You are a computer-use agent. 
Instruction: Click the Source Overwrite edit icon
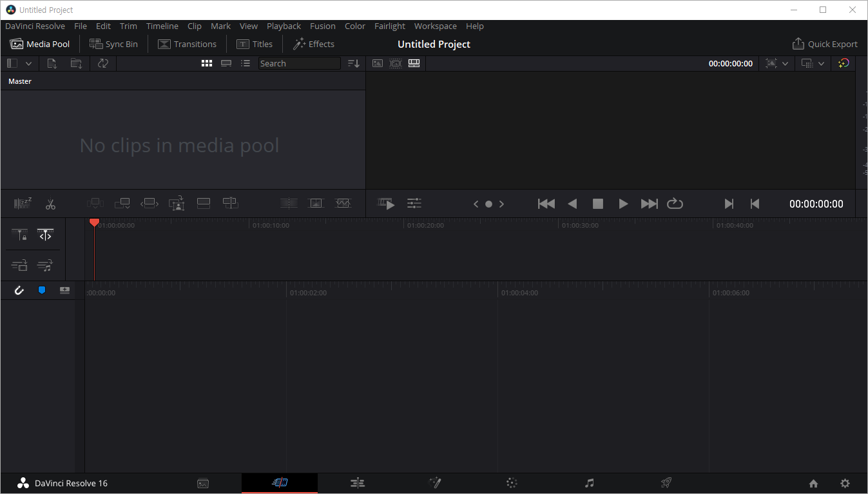click(231, 204)
